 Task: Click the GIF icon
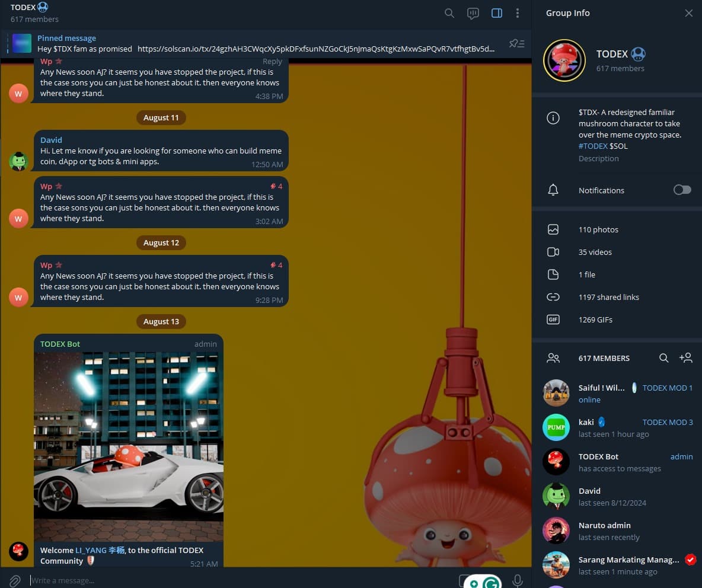[553, 319]
